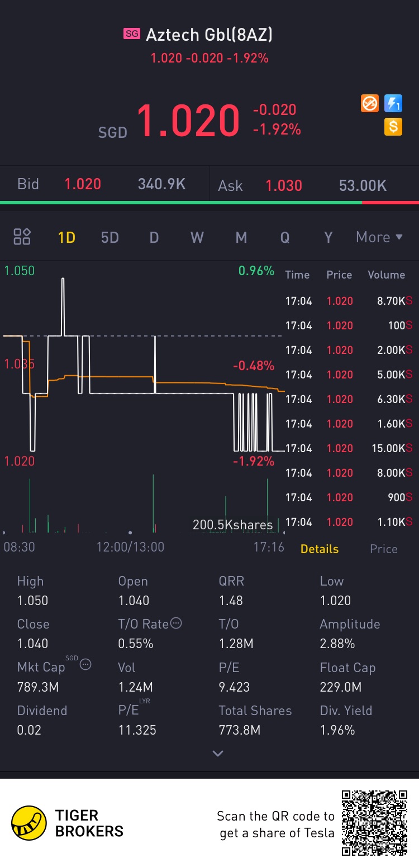Switch to the daily D chart

pyautogui.click(x=154, y=237)
